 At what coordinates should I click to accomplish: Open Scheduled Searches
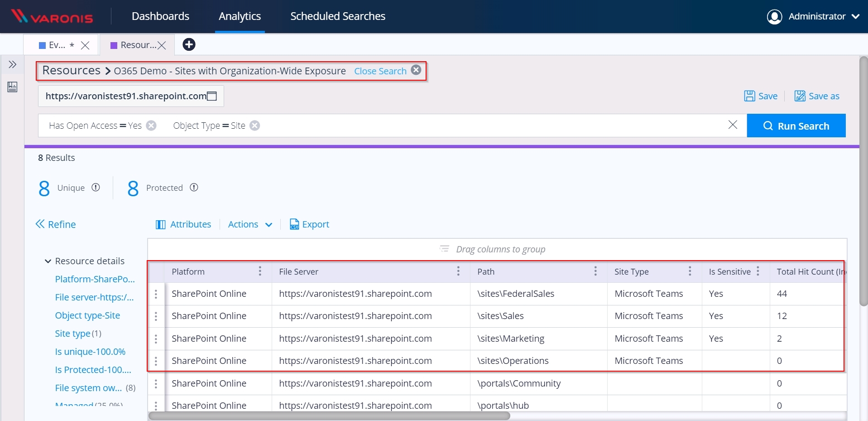[x=338, y=16]
